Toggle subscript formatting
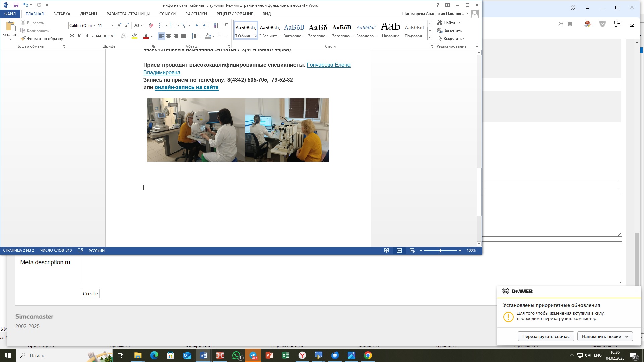644x362 pixels. coord(106,36)
